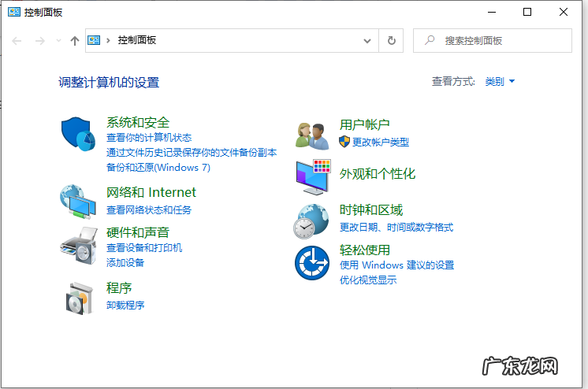Click the 控制面板 breadcrumb in address bar

137,40
